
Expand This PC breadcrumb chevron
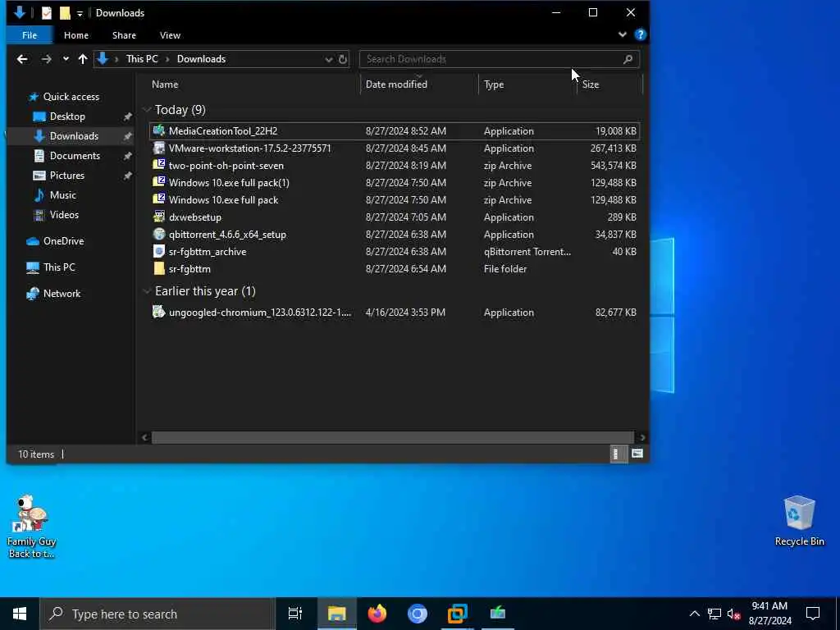[x=167, y=59]
